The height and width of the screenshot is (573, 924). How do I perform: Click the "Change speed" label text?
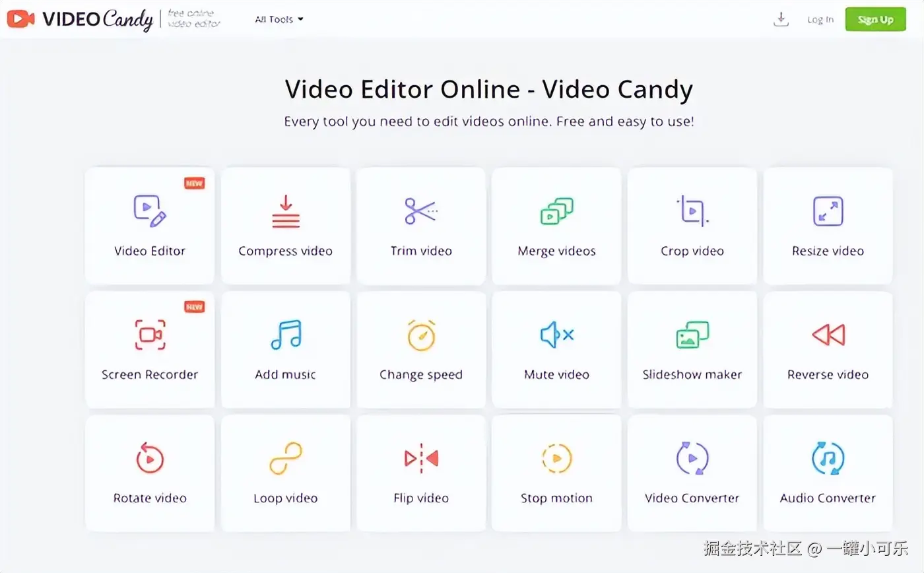click(x=421, y=375)
